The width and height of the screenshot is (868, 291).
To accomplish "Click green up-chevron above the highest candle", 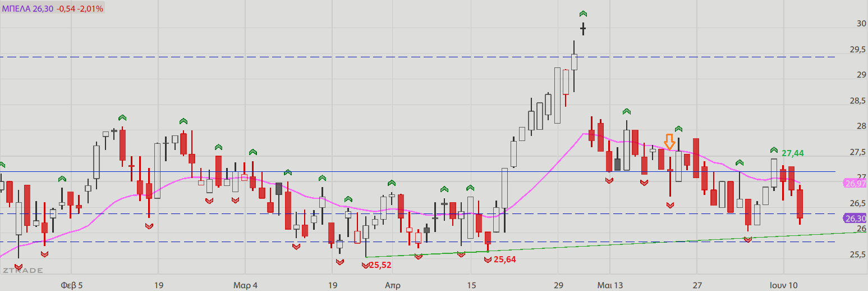I will click(583, 13).
